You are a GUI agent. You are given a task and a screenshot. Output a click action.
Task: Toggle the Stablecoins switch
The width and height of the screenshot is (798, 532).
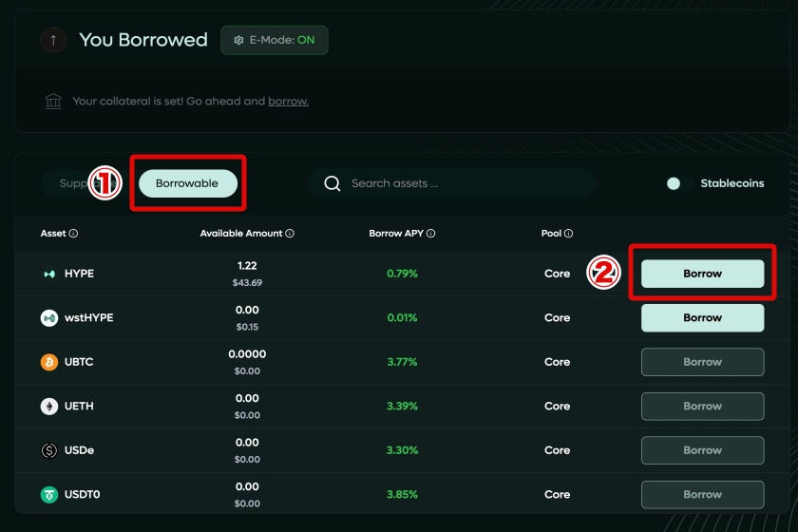[679, 183]
